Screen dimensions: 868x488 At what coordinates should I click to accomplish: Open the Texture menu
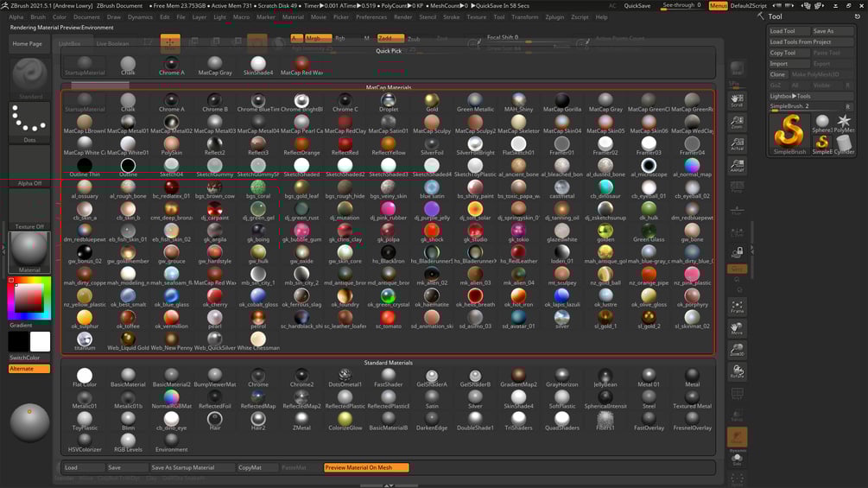click(476, 17)
